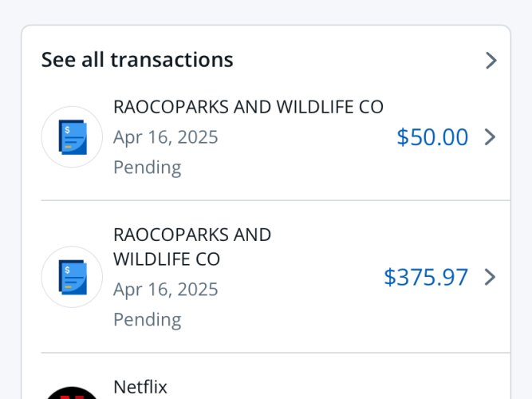
Task: Click the Apr 16, 2025 date of the $375.97 charge
Action: 166,290
